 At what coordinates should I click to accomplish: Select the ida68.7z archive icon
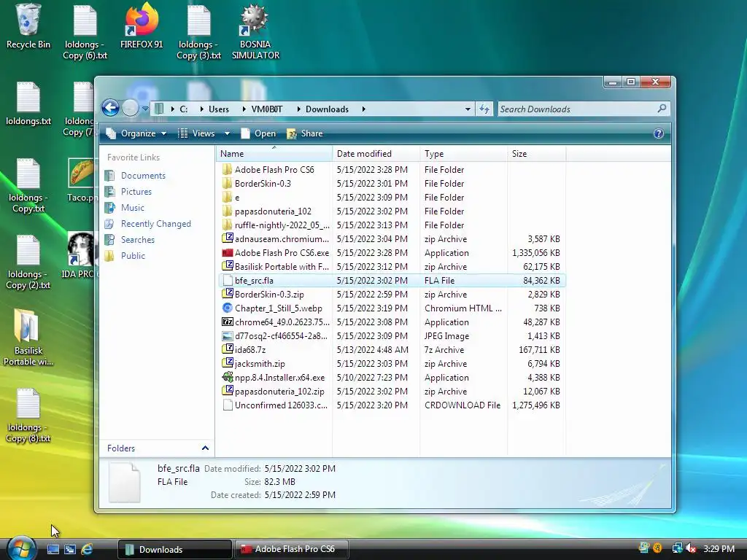click(x=228, y=349)
